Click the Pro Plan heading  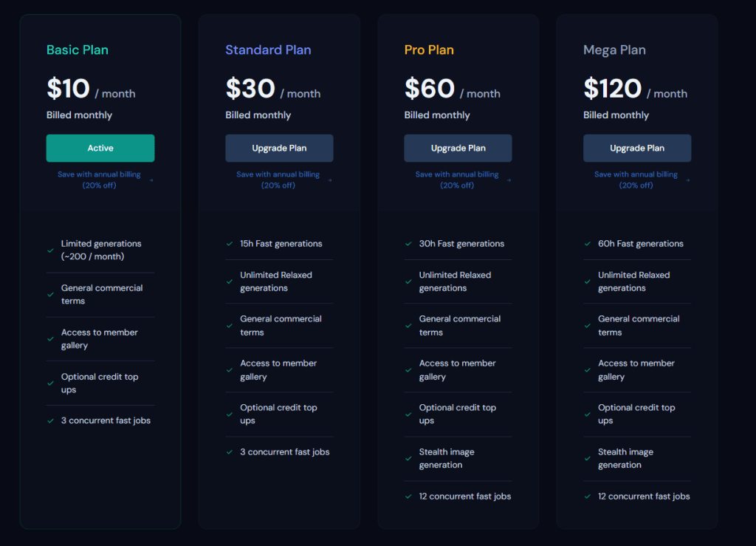(x=429, y=50)
